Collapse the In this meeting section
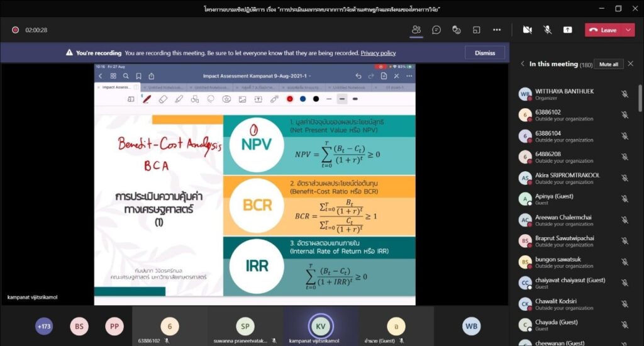This screenshot has height=346, width=644. tap(522, 64)
